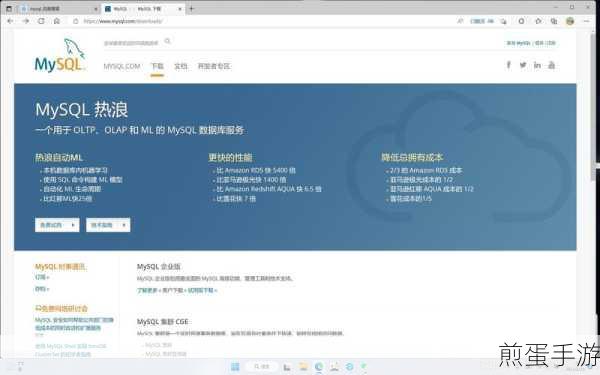Click the 更快的性能 heading

coord(230,157)
